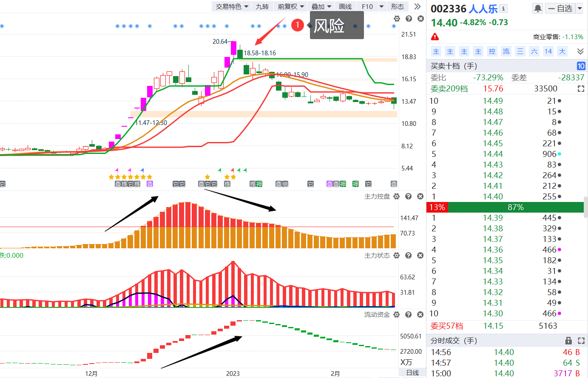
Task: Open help icon for 主力状态 indicator
Action: coord(409,256)
